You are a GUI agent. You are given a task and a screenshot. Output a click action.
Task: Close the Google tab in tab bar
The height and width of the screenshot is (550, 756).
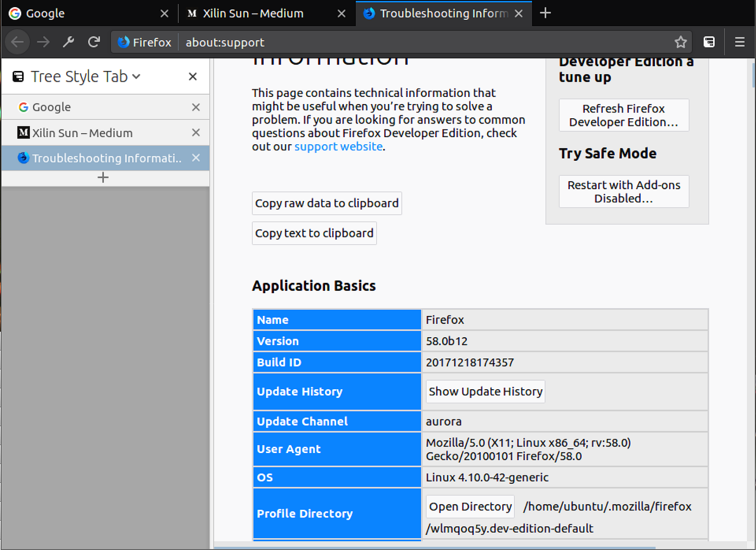click(164, 14)
